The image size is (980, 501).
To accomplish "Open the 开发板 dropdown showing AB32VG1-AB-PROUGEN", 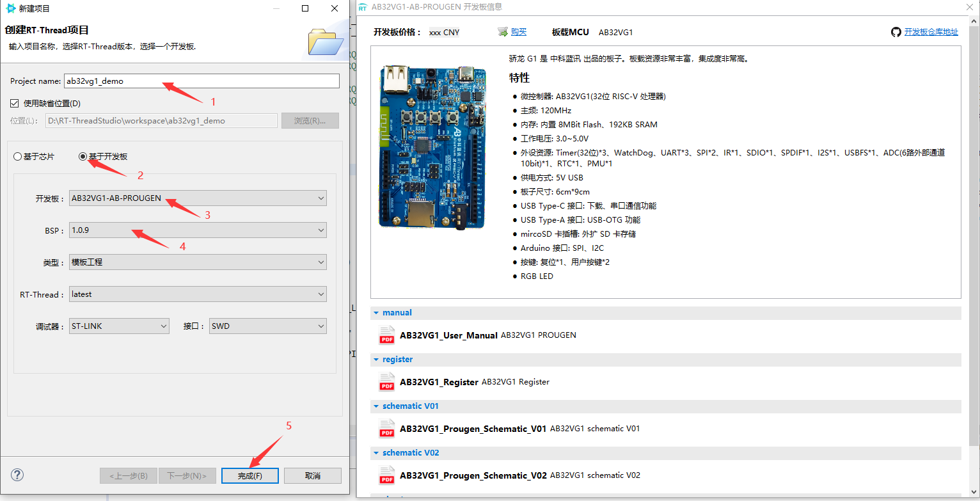I will [198, 198].
